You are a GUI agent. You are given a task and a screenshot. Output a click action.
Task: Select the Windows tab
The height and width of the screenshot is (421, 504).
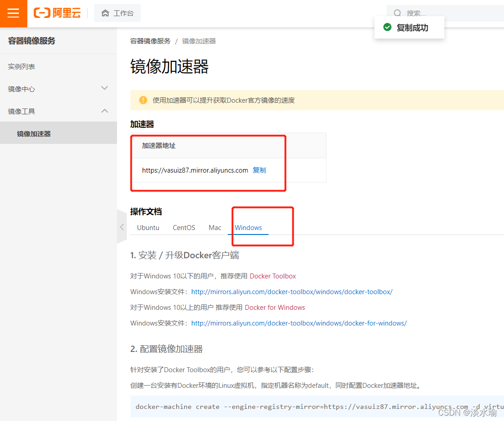coord(248,227)
